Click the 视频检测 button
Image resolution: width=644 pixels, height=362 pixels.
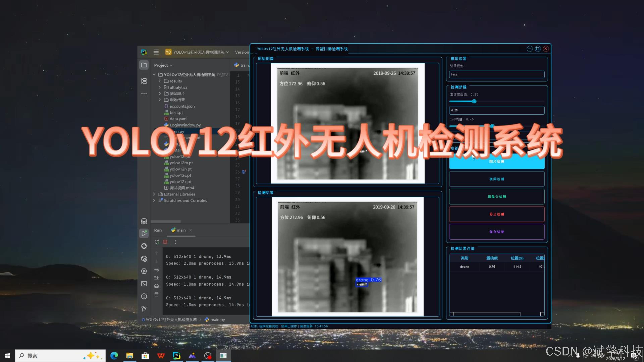[x=496, y=179]
